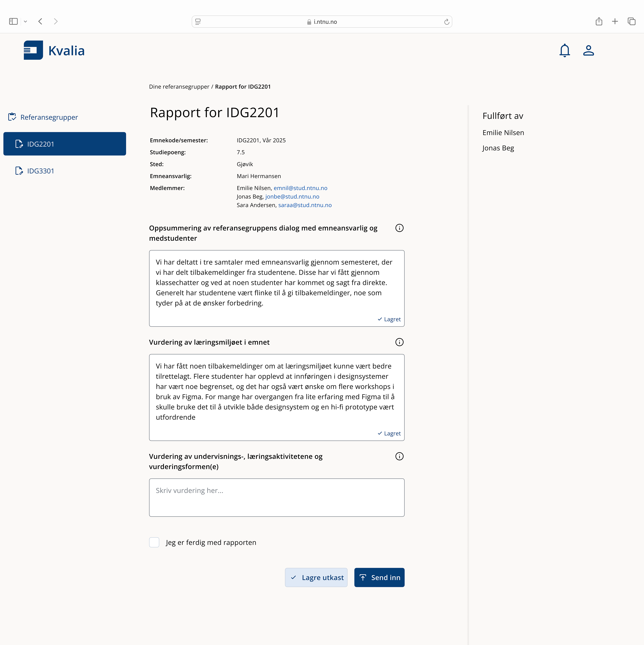644x645 pixels.
Task: Click the Lagre utkast button
Action: point(316,578)
